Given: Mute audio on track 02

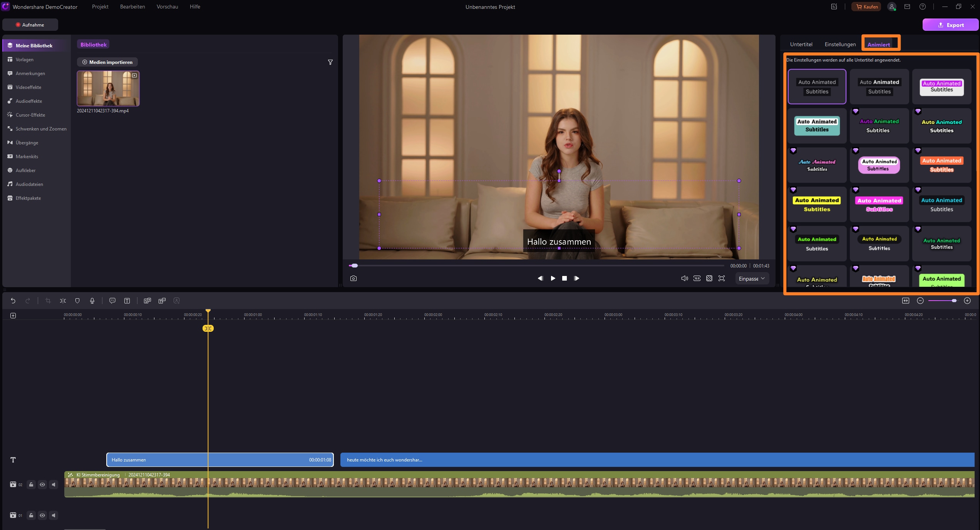Looking at the screenshot, I should (x=54, y=485).
